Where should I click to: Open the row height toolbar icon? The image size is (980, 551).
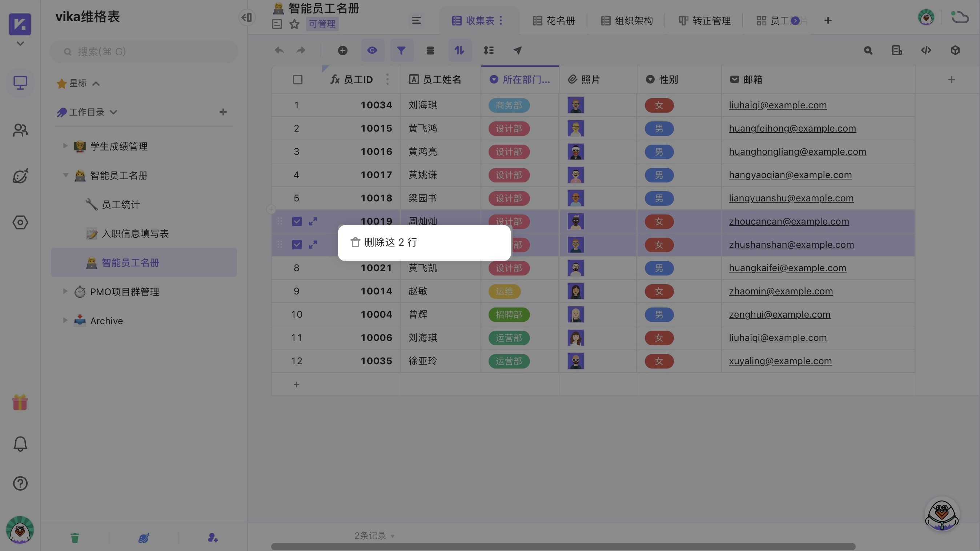pos(489,50)
